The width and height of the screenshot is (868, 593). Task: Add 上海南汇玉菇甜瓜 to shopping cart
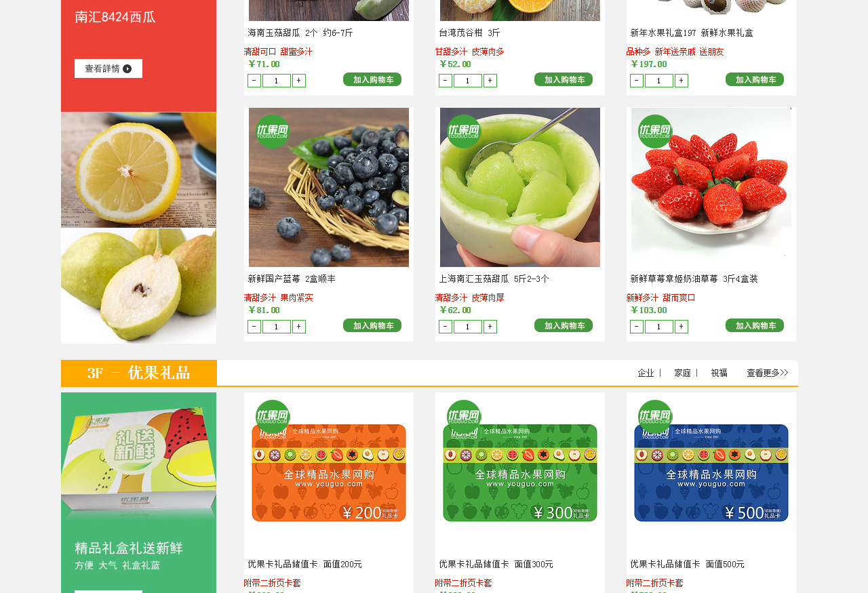(x=564, y=325)
